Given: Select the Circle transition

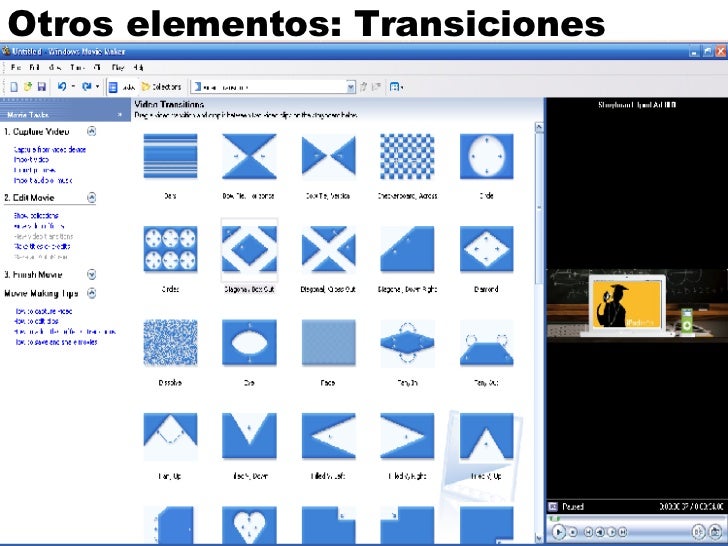Looking at the screenshot, I should point(487,156).
